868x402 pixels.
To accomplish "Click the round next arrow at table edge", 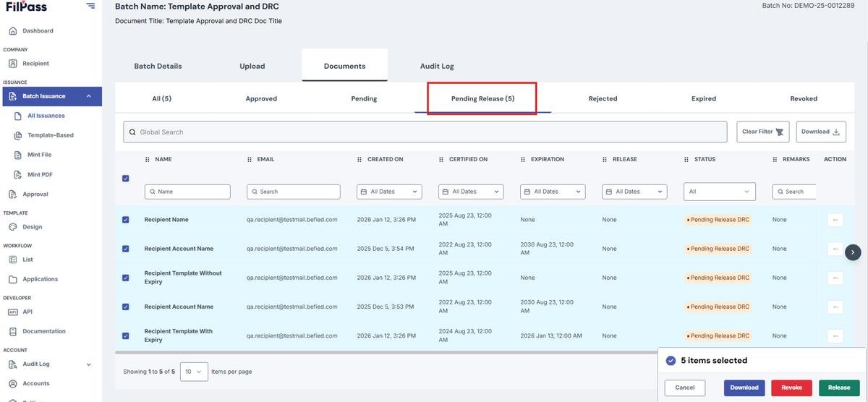I will click(x=854, y=252).
